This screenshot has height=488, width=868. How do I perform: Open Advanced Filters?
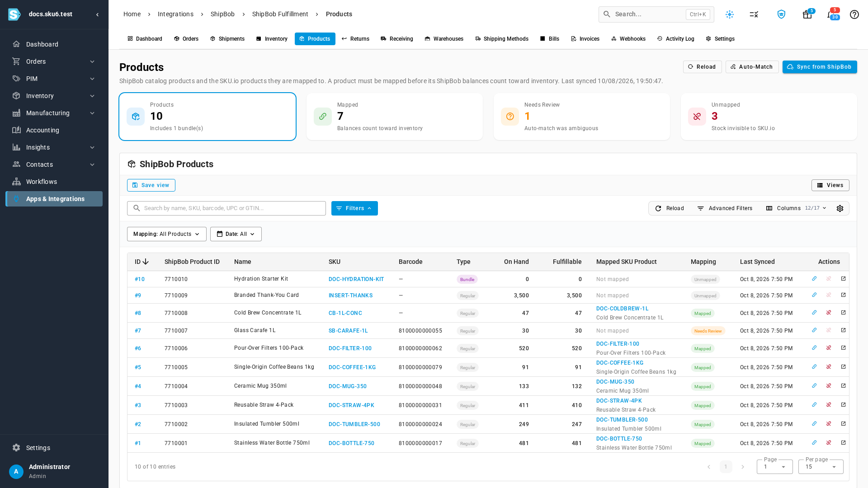click(725, 208)
